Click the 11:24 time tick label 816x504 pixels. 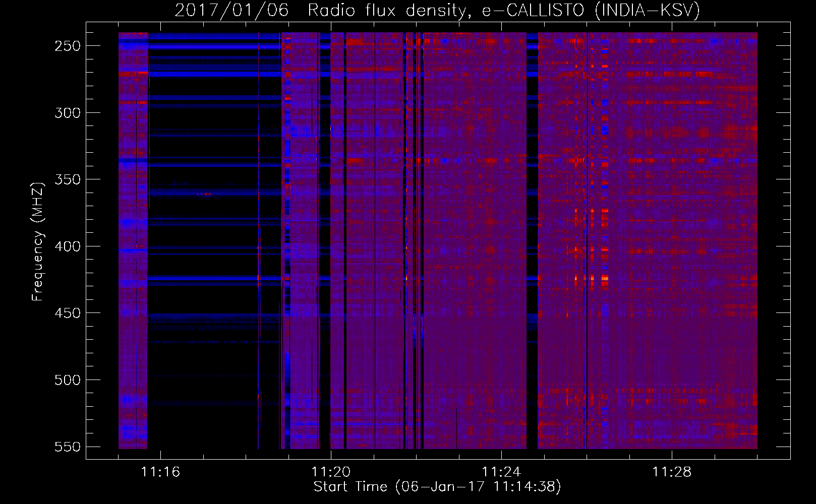coord(501,472)
